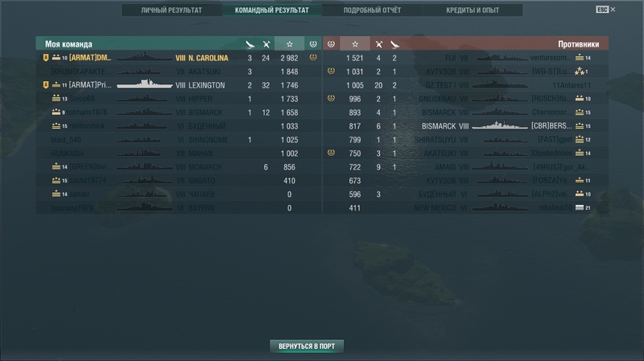Sort my team by ships destroyed icon
This screenshot has height=361, width=644.
coord(250,44)
